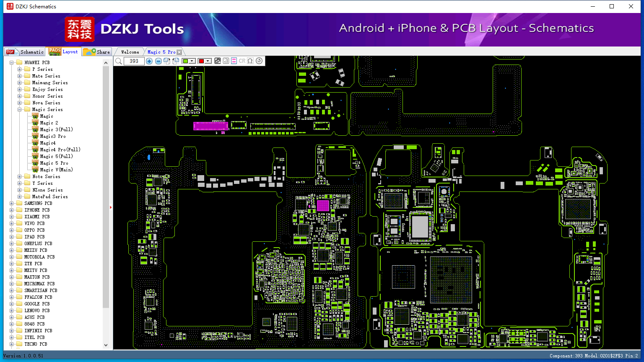This screenshot has height=362, width=644.
Task: Click the Maimang Series folder icon
Action: click(x=27, y=83)
